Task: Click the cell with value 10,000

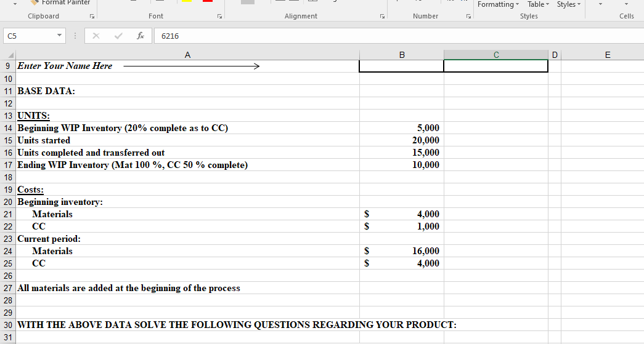Action: [402, 165]
